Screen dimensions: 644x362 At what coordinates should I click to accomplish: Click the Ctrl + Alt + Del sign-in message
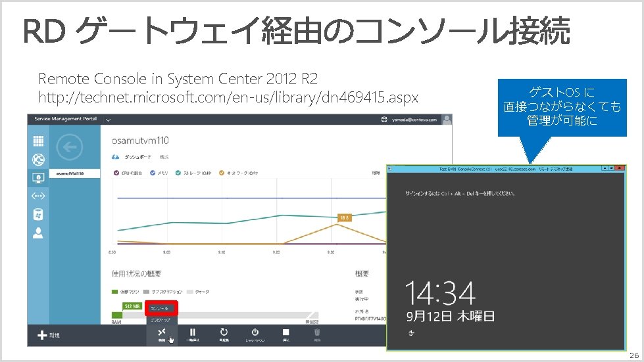click(460, 194)
